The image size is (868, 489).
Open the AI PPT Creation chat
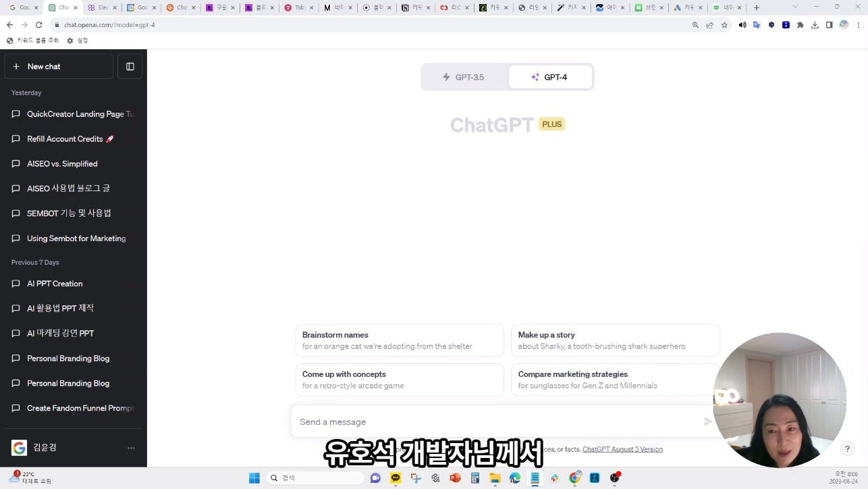pos(74,284)
